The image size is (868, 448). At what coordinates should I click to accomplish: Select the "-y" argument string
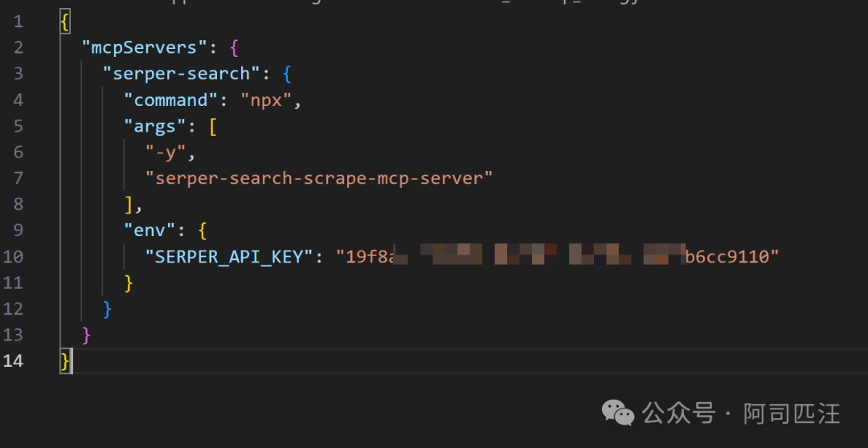(166, 152)
